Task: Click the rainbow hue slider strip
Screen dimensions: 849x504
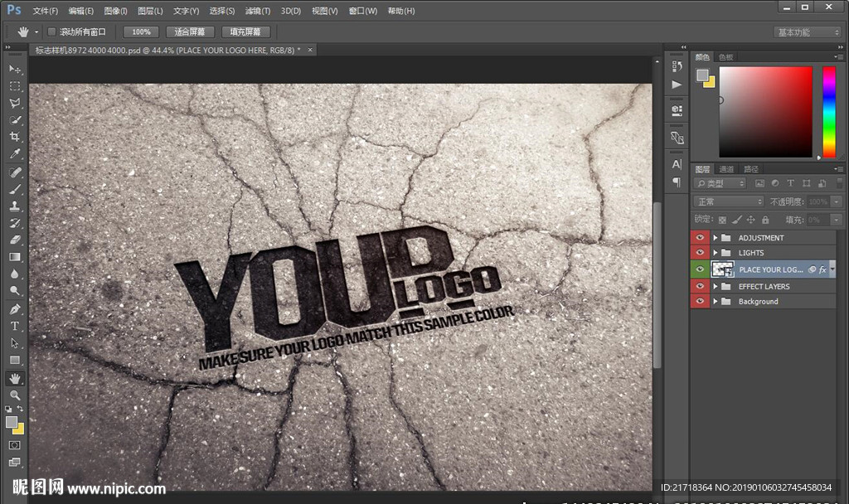Action: coord(828,111)
